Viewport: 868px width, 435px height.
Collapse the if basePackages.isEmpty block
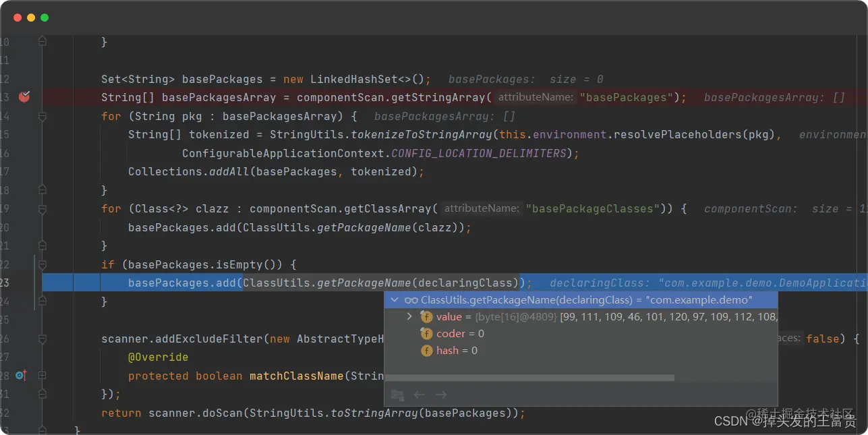point(42,264)
